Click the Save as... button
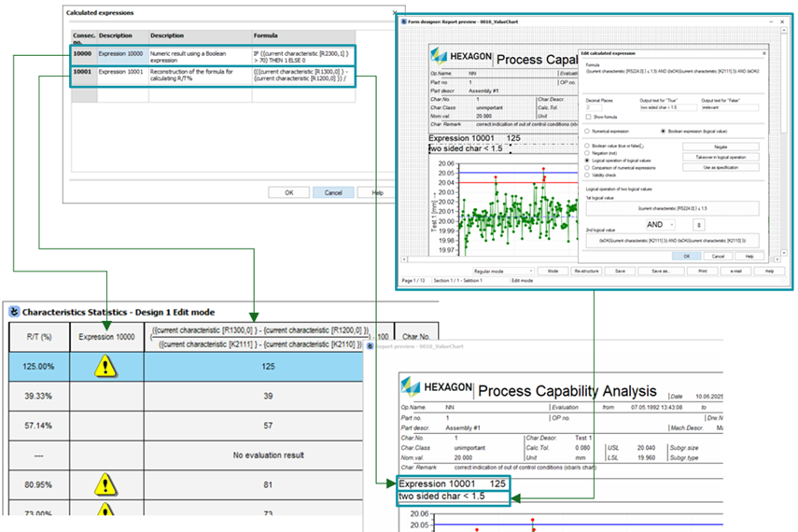The image size is (798, 532). pos(661,272)
